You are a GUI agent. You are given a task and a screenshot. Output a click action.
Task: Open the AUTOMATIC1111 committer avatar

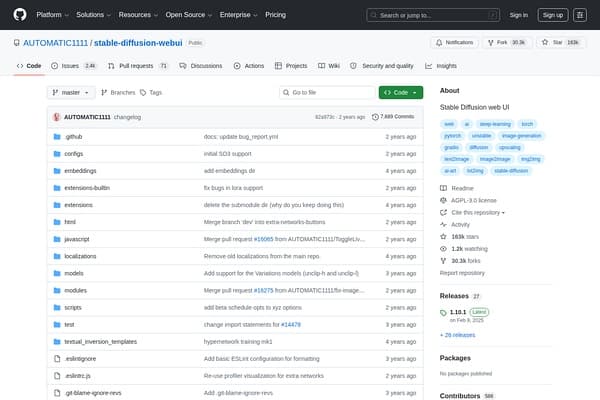56,117
